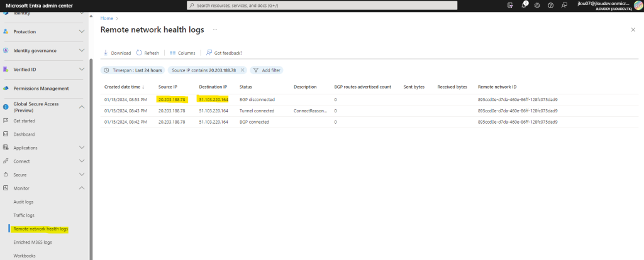Image resolution: width=644 pixels, height=260 pixels.
Task: Expand the Applications chevron
Action: click(82, 148)
